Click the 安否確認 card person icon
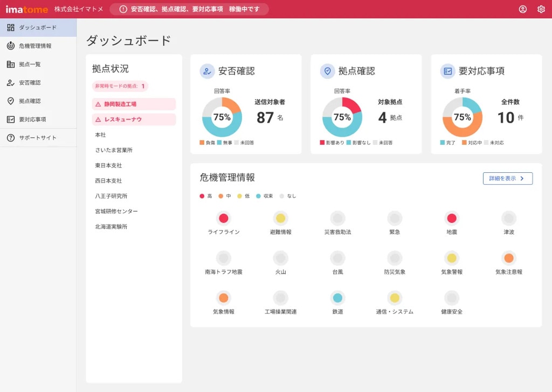The height and width of the screenshot is (392, 552). pos(207,71)
